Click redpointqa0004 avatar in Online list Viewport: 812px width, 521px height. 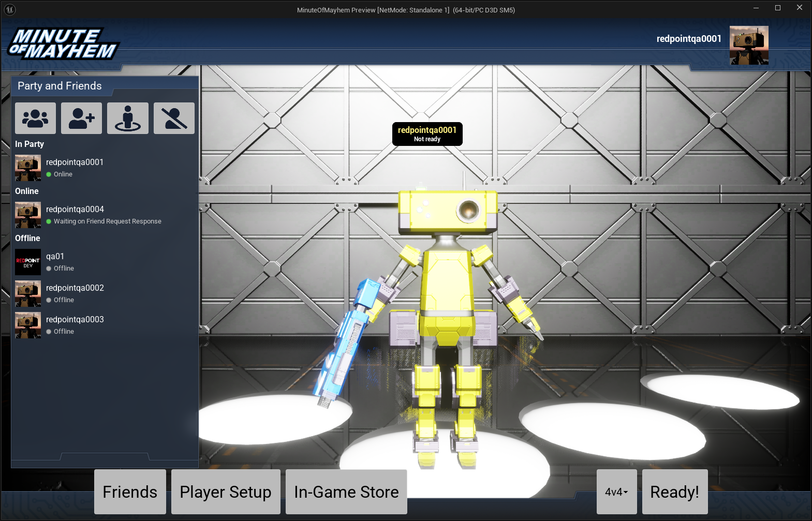(x=28, y=215)
